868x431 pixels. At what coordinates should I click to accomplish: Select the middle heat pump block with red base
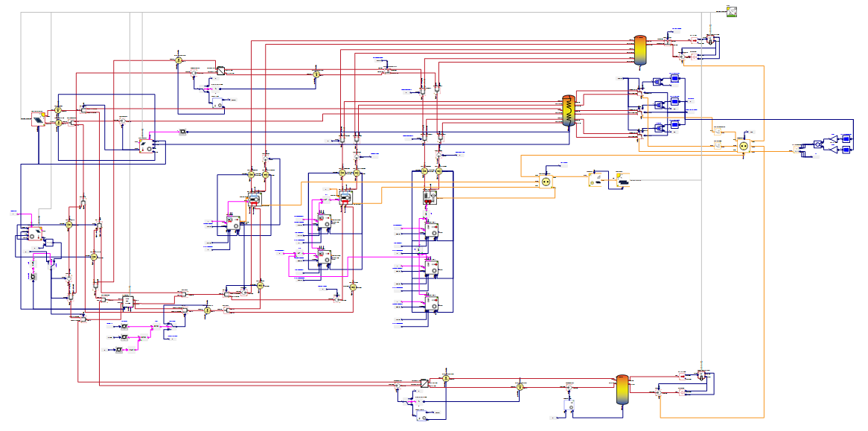click(346, 197)
